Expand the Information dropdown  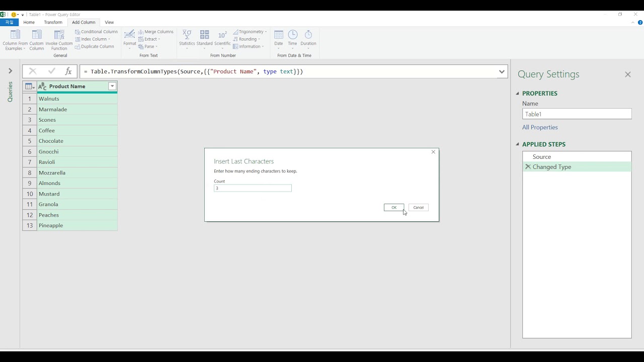pos(248,47)
